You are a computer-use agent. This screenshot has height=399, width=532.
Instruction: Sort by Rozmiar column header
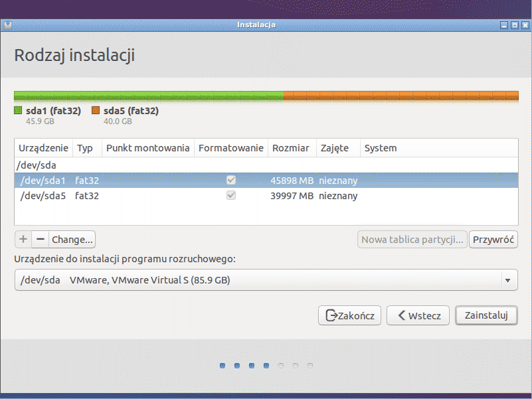coord(290,148)
